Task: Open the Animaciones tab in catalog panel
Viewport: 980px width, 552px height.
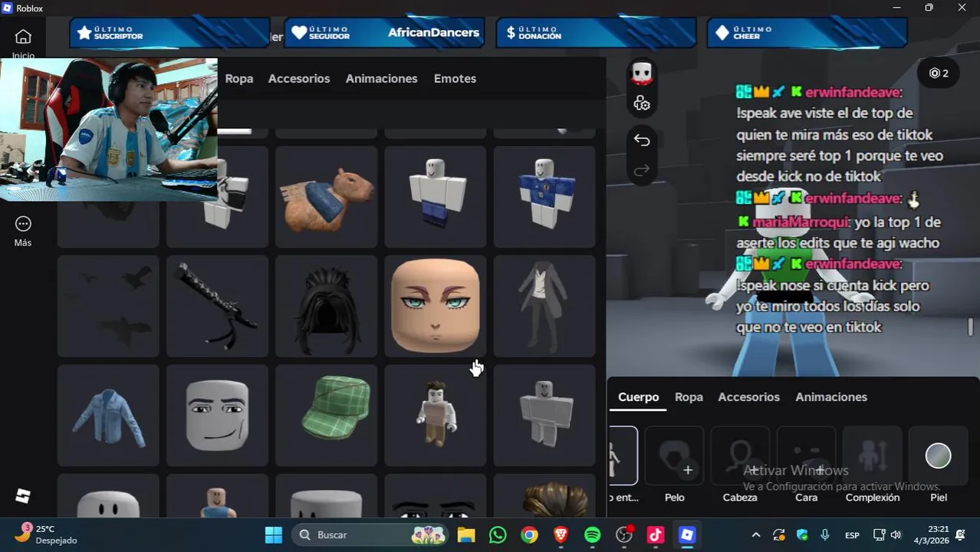Action: point(381,78)
